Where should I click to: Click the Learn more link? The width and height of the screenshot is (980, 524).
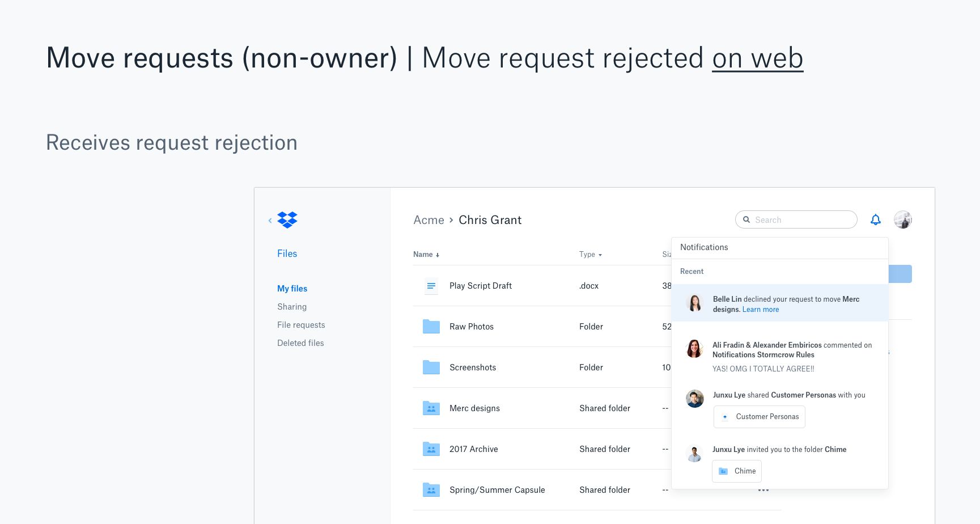click(761, 310)
